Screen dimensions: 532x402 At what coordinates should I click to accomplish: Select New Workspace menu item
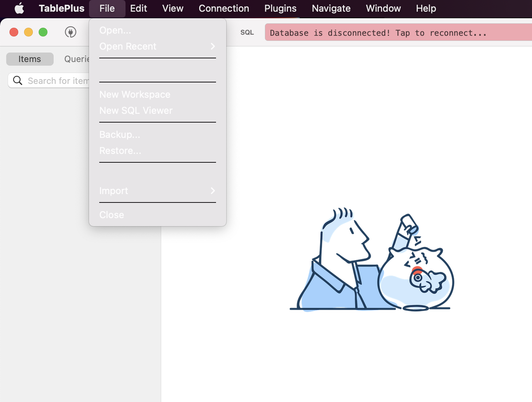point(158,94)
